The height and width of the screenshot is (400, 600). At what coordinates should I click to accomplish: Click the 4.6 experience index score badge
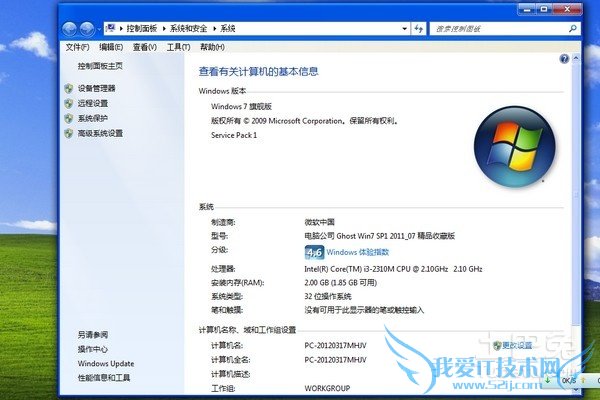click(314, 252)
